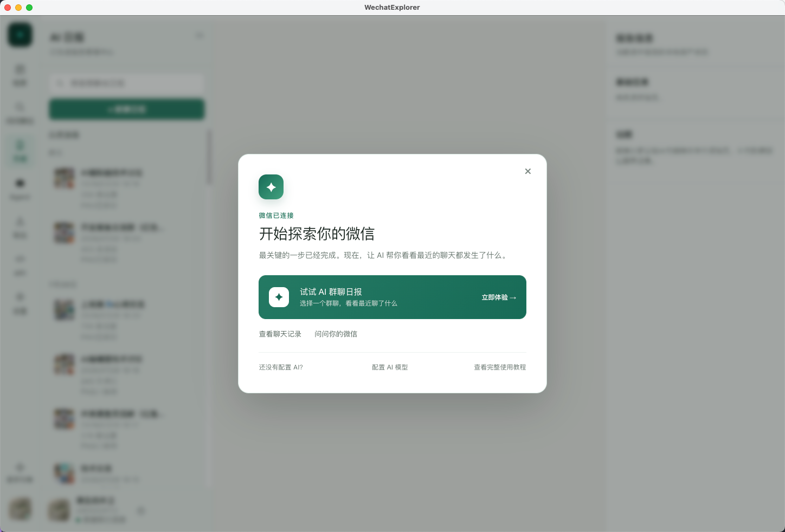Click the dark green app logo at sidebar top
The height and width of the screenshot is (532, 785).
(20, 35)
